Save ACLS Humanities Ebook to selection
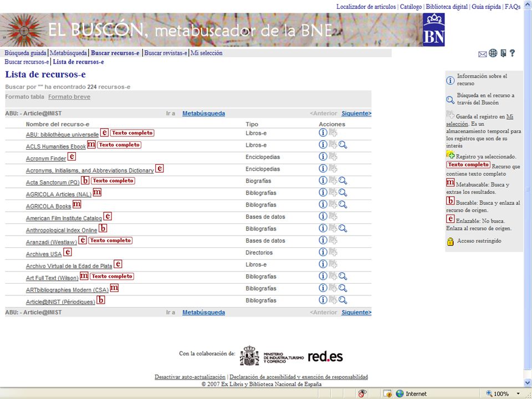 pyautogui.click(x=333, y=145)
